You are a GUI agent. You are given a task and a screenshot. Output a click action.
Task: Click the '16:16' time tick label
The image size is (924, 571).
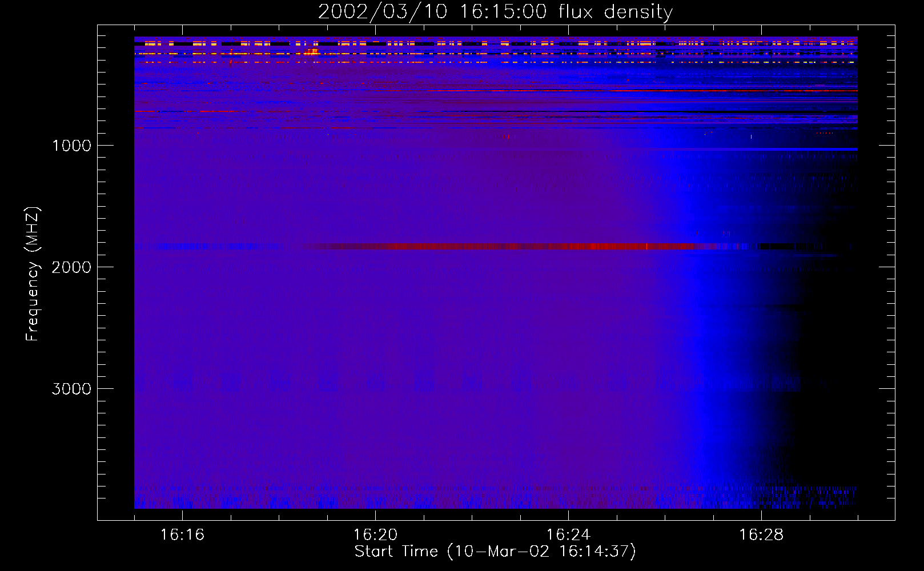pos(182,535)
